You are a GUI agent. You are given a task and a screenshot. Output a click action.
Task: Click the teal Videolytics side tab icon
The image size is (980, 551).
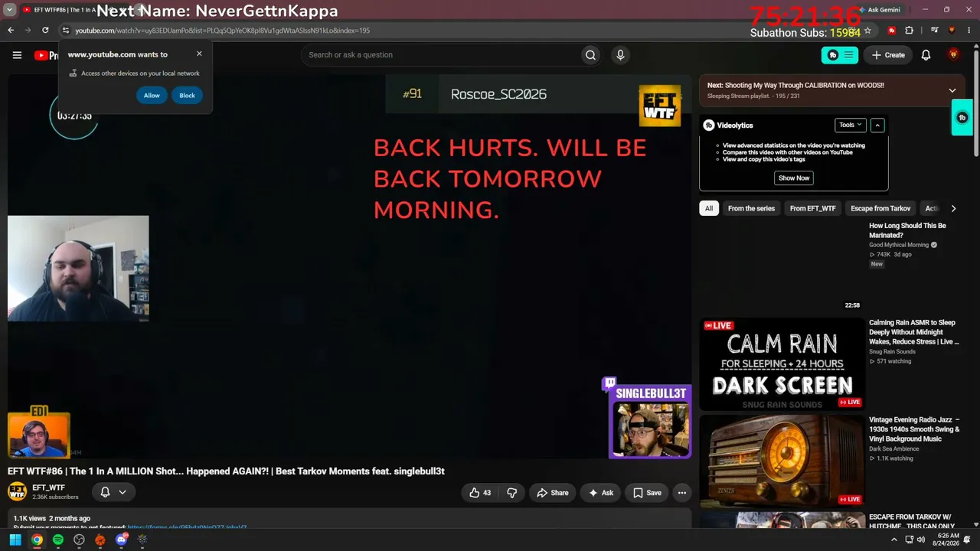962,118
